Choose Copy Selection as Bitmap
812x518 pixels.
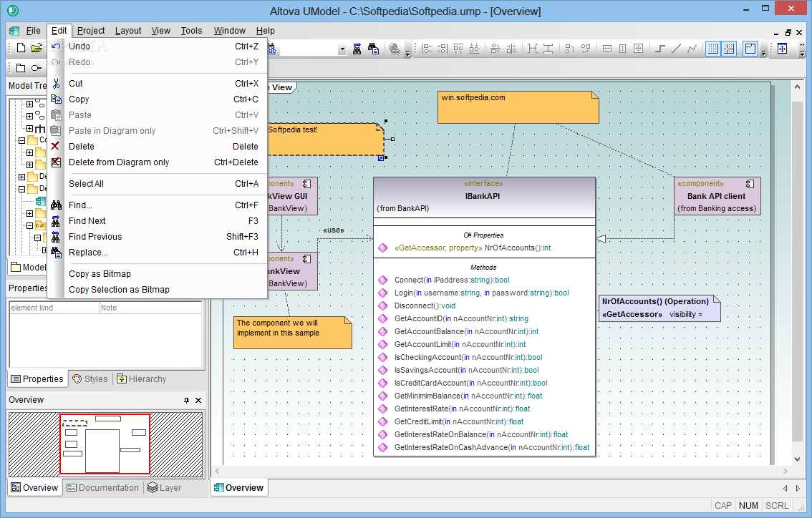157,289
